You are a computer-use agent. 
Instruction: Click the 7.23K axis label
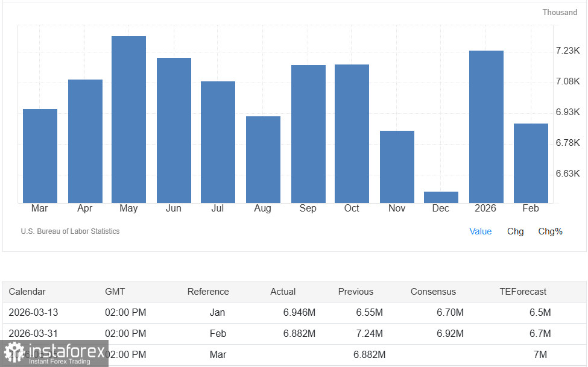click(x=567, y=51)
